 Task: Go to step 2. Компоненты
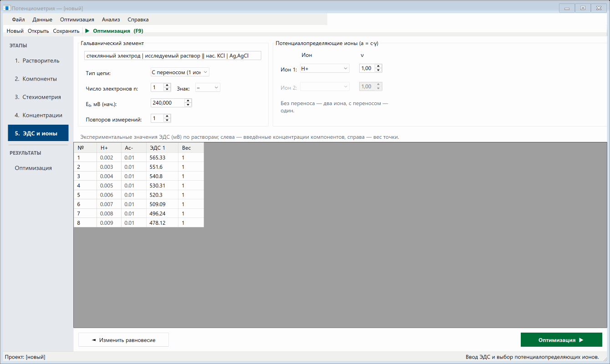click(x=38, y=79)
